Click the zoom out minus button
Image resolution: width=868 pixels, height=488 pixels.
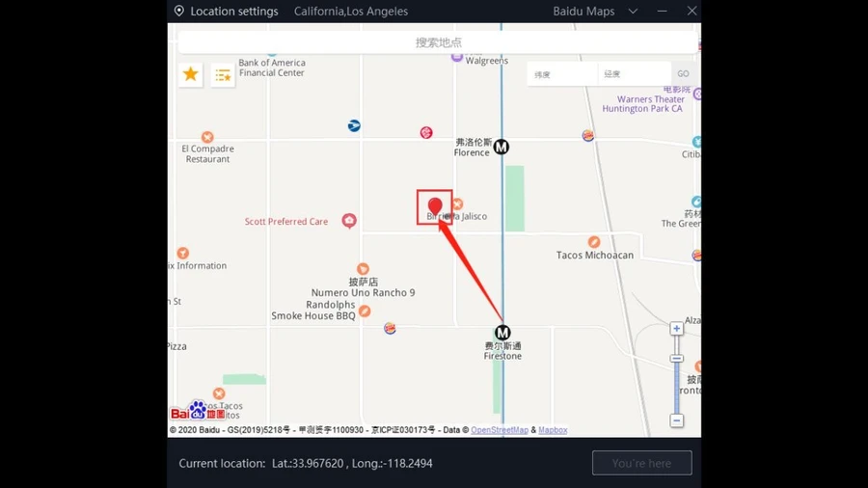coord(676,420)
